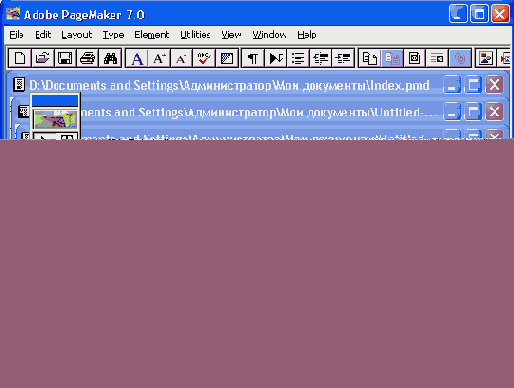Click the Print toolbar icon
This screenshot has height=388, width=514.
click(88, 58)
